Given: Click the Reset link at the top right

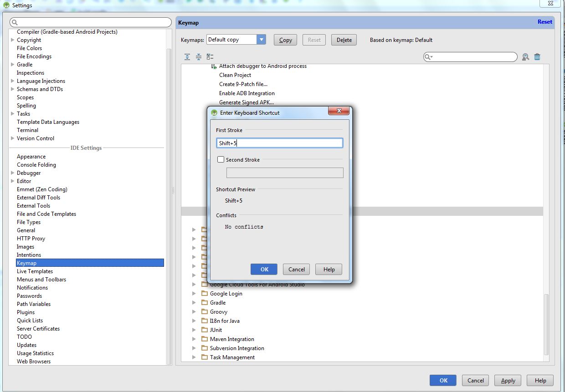Looking at the screenshot, I should coord(544,21).
